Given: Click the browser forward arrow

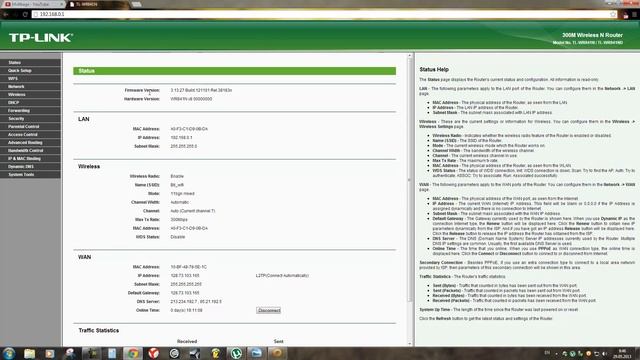Looking at the screenshot, I should coord(16,14).
